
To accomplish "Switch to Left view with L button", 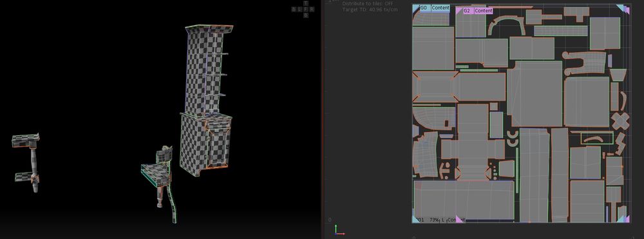I will coord(299,9).
